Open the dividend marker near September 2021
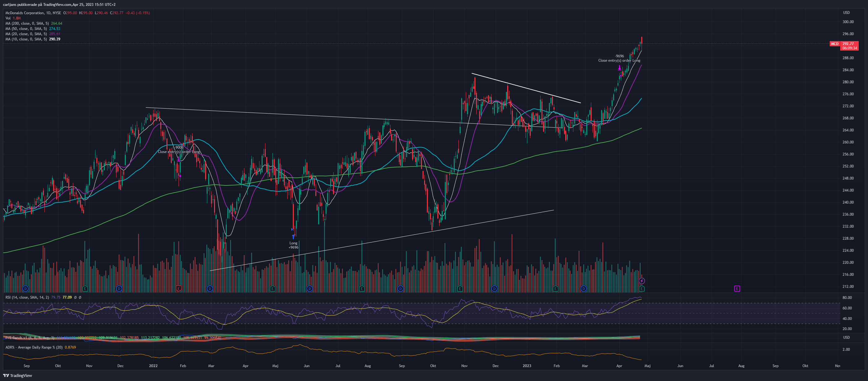 25,288
